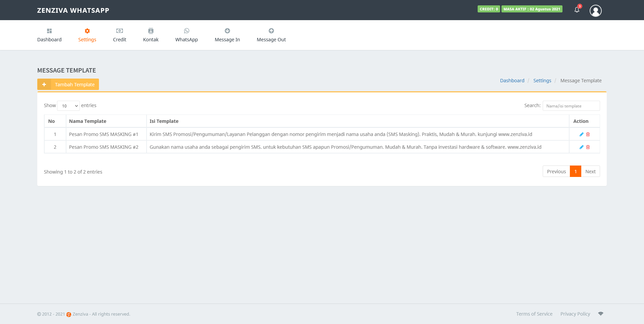This screenshot has width=644, height=324.
Task: Click the plus icon on Tambah Template
Action: (44, 85)
